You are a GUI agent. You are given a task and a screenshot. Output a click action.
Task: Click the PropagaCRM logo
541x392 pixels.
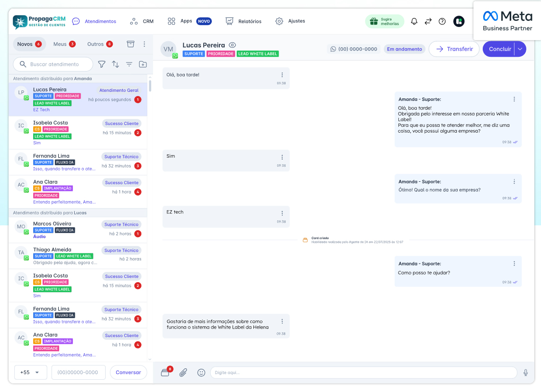click(x=39, y=21)
